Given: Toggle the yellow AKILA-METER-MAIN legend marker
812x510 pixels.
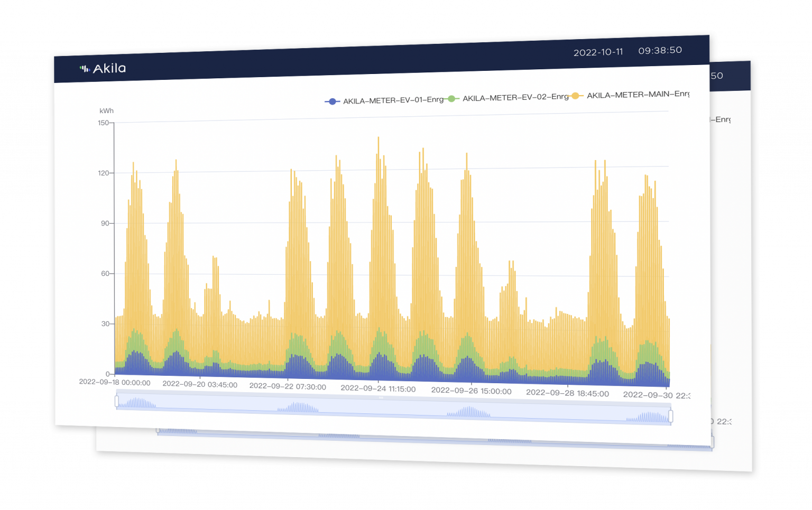Looking at the screenshot, I should point(576,96).
